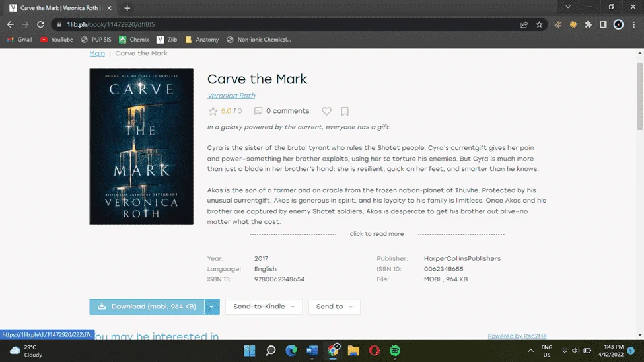Open Anatomy bookmarks folder

point(202,40)
